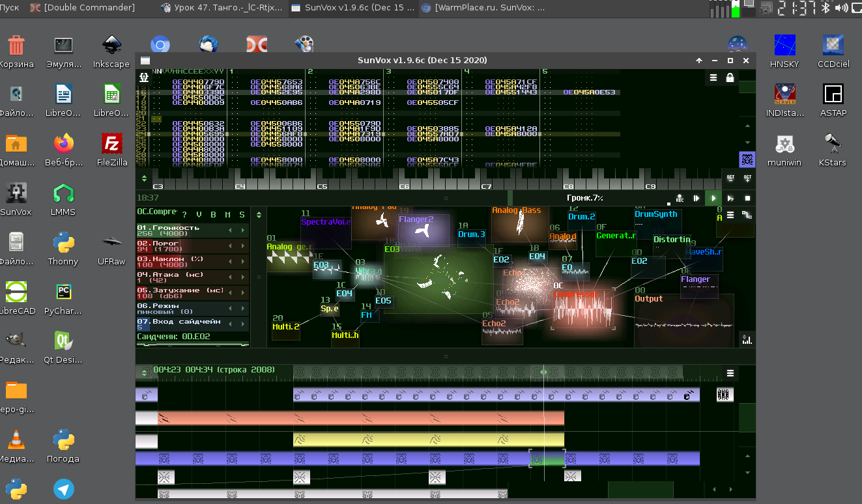Open module help question mark button
This screenshot has height=504, width=862.
tap(184, 214)
